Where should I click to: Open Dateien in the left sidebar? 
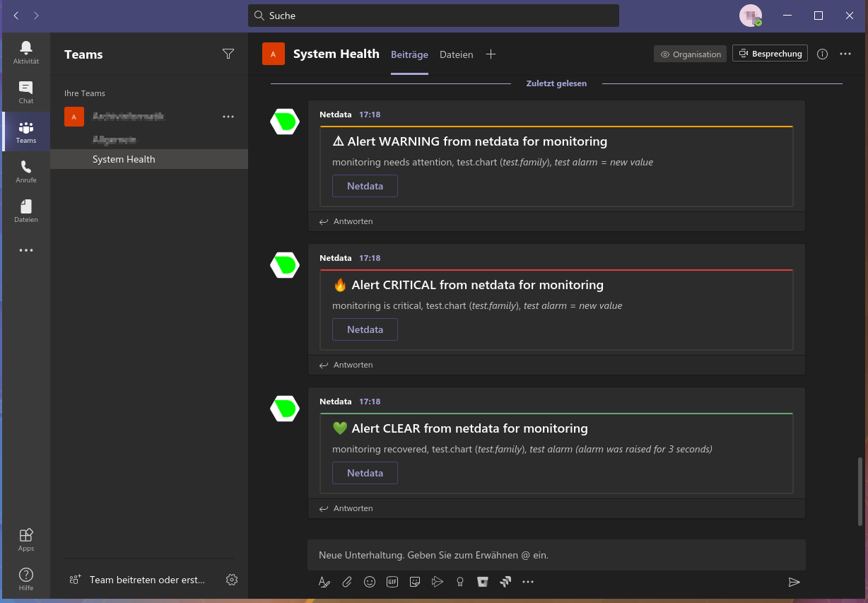point(26,211)
